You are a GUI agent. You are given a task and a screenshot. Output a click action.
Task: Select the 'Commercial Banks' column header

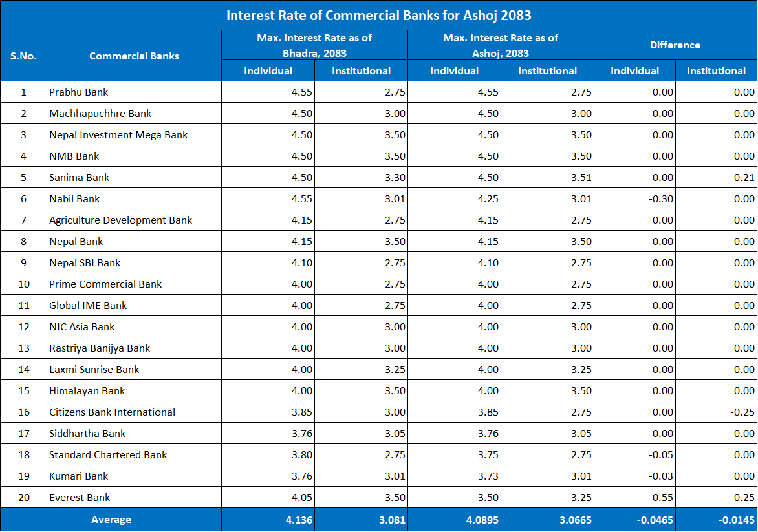[x=134, y=56]
